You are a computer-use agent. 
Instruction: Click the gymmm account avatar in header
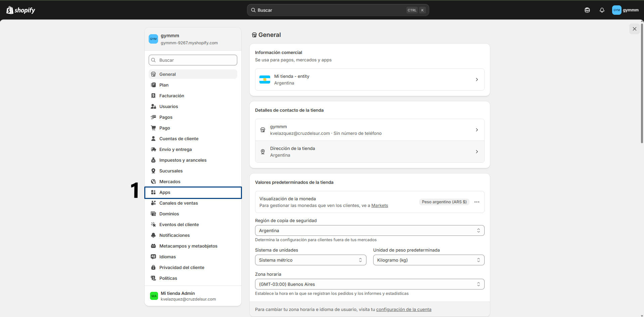(x=616, y=10)
